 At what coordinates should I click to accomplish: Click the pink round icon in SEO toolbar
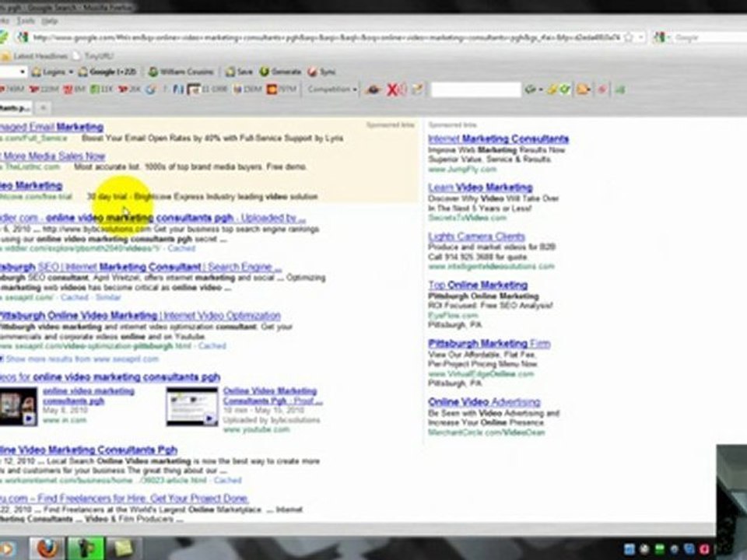pos(602,89)
